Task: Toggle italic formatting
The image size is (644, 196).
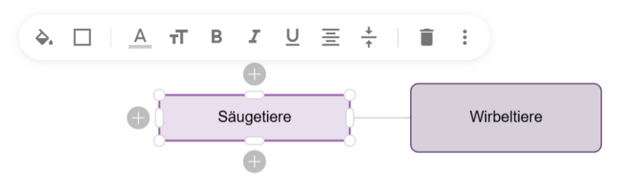Action: click(254, 37)
